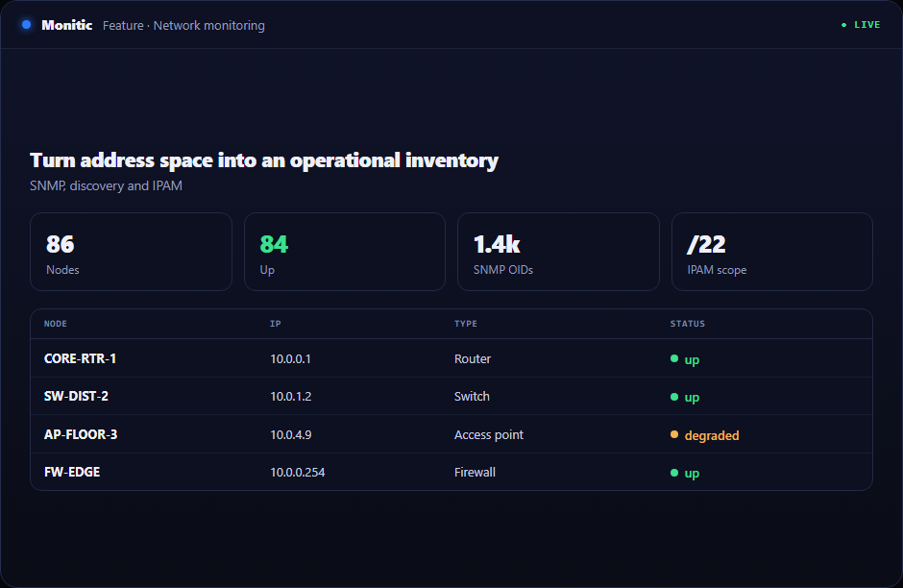Select the /22 IPAM scope card
Viewport: 903px width, 588px height.
771,252
